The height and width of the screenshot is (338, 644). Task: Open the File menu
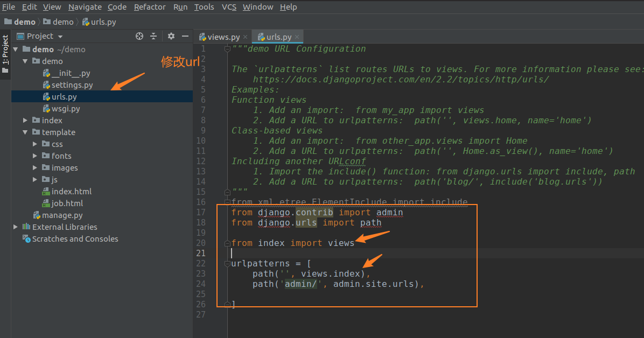9,7
